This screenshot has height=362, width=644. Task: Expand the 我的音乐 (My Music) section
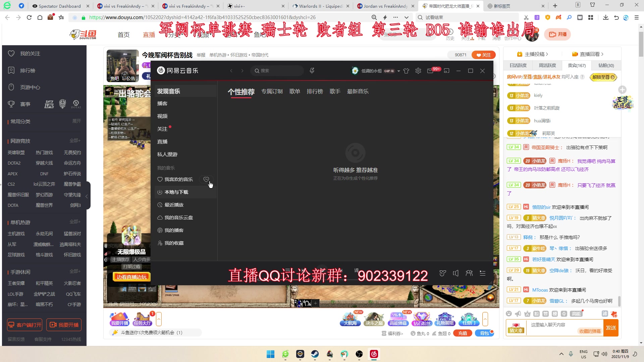166,168
